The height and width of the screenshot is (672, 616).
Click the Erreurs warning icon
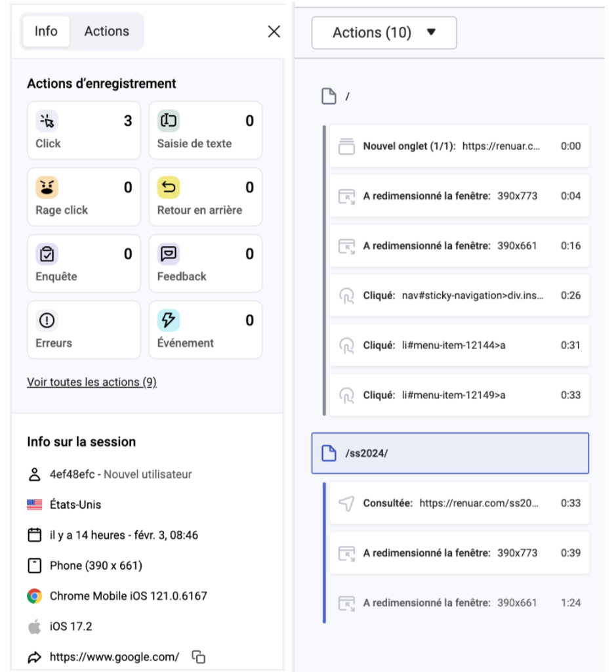coord(47,320)
